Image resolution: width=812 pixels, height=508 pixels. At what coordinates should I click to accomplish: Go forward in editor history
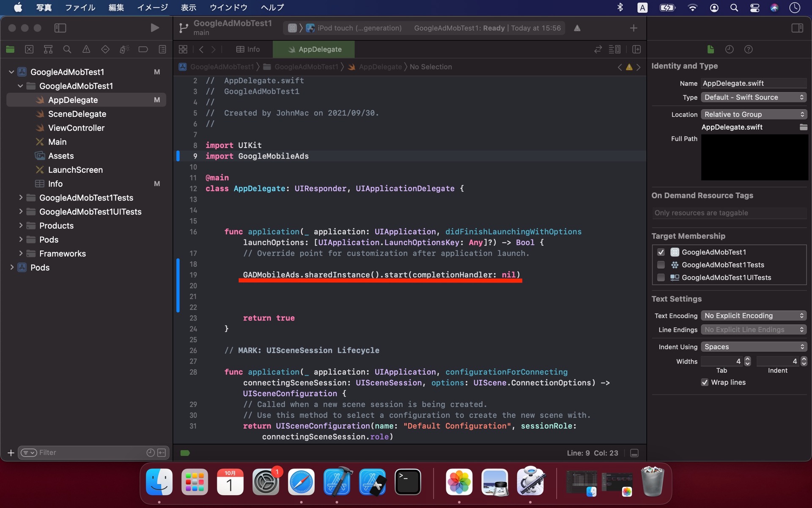click(213, 49)
